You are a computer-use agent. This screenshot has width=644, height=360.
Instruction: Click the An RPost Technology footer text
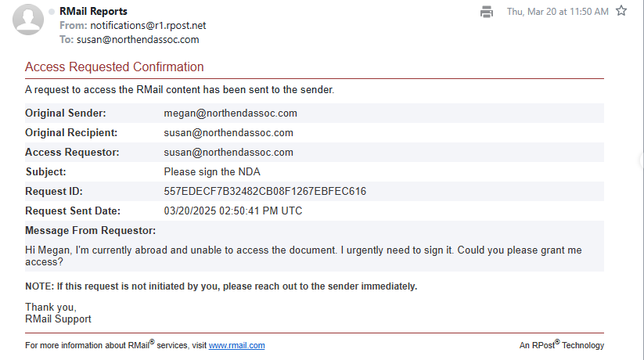(x=561, y=345)
